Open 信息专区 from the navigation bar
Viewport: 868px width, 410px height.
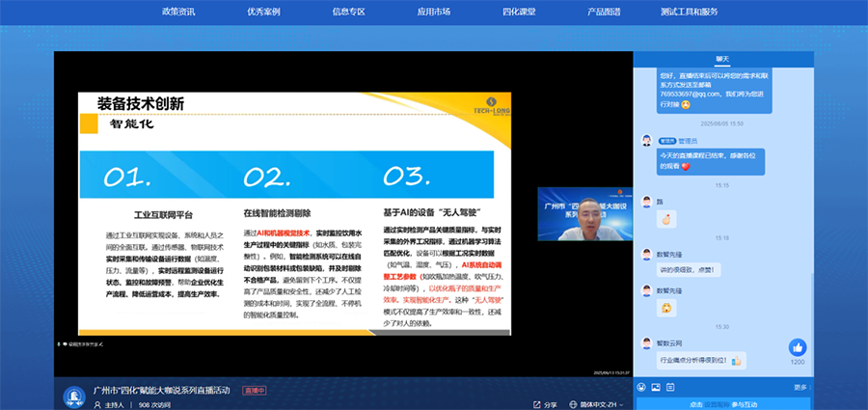point(348,12)
